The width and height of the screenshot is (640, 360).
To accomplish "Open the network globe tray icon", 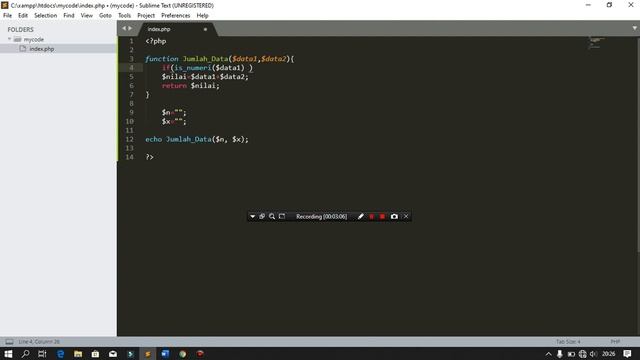I will click(x=582, y=354).
